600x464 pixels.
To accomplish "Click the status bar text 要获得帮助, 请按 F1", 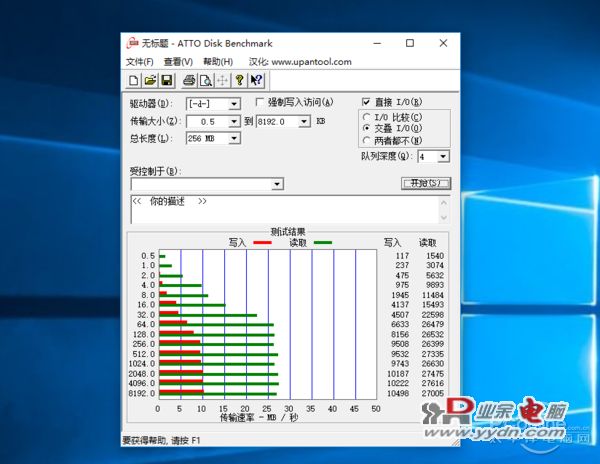I will pyautogui.click(x=161, y=441).
